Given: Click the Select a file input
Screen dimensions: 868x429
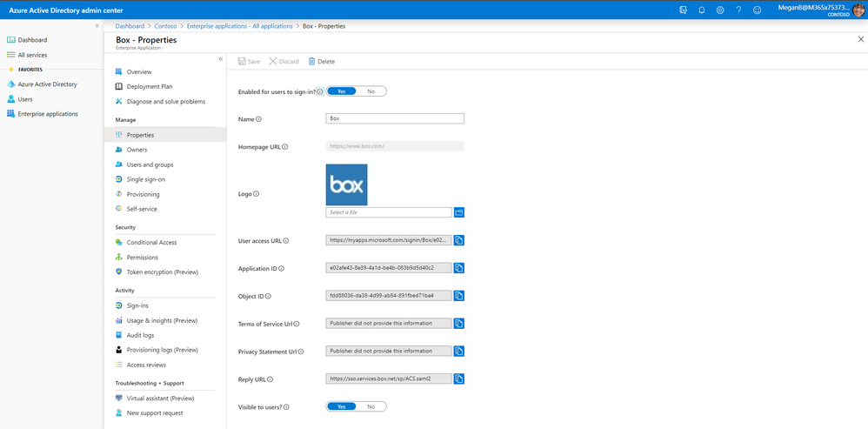Looking at the screenshot, I should click(389, 212).
